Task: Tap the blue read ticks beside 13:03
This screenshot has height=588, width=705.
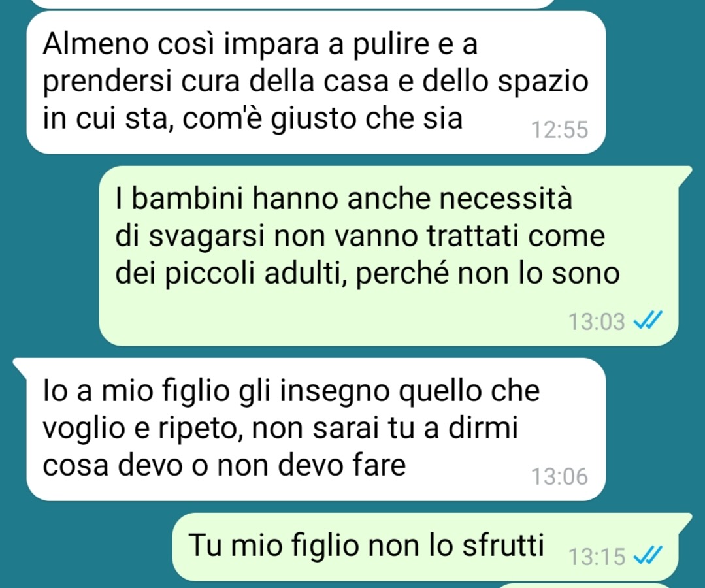Action: pos(648,321)
